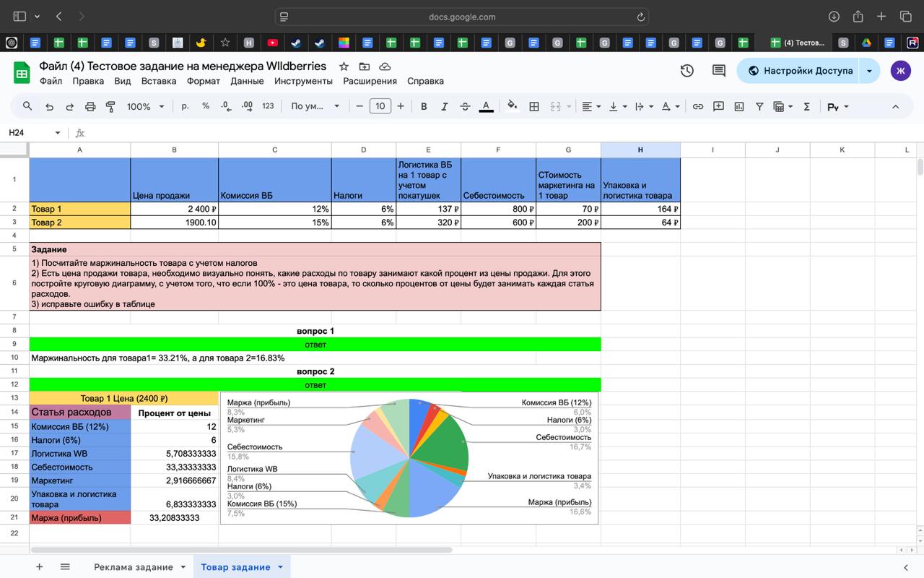The height and width of the screenshot is (578, 924).
Task: Show the all sheets list
Action: (x=65, y=567)
